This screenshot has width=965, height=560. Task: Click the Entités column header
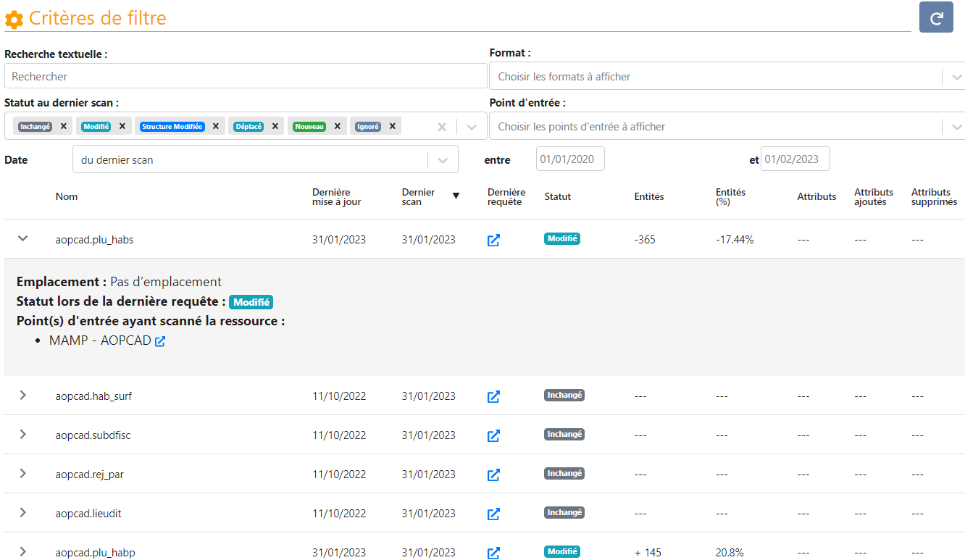click(x=649, y=196)
